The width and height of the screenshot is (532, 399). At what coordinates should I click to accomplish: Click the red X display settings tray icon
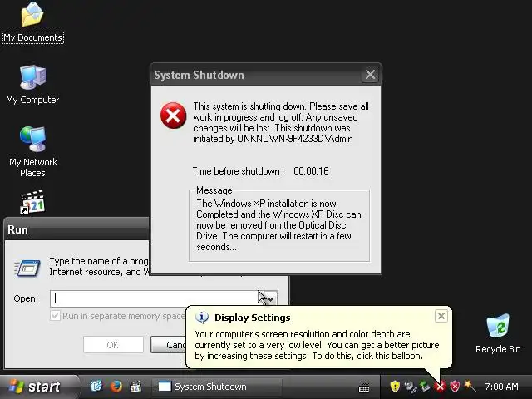pyautogui.click(x=440, y=387)
